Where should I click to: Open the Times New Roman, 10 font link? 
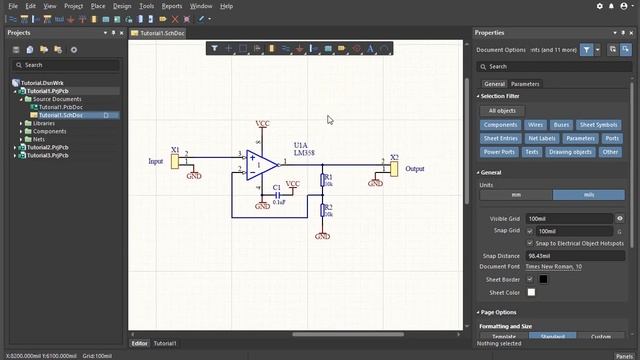[553, 267]
